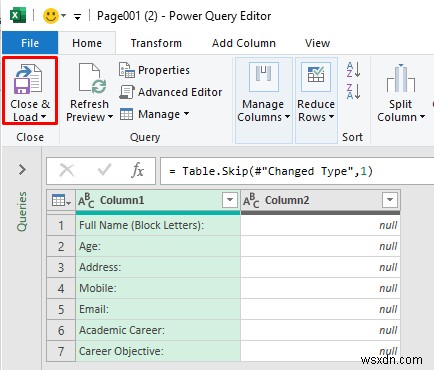Click the Advanced Editor scroll icon
This screenshot has width=434, height=370.
(127, 92)
